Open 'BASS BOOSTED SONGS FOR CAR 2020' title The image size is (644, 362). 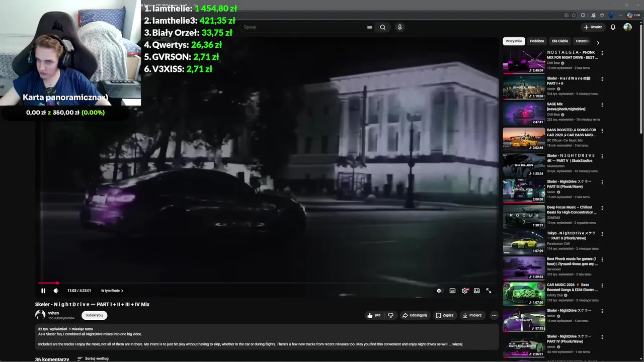[x=571, y=133]
